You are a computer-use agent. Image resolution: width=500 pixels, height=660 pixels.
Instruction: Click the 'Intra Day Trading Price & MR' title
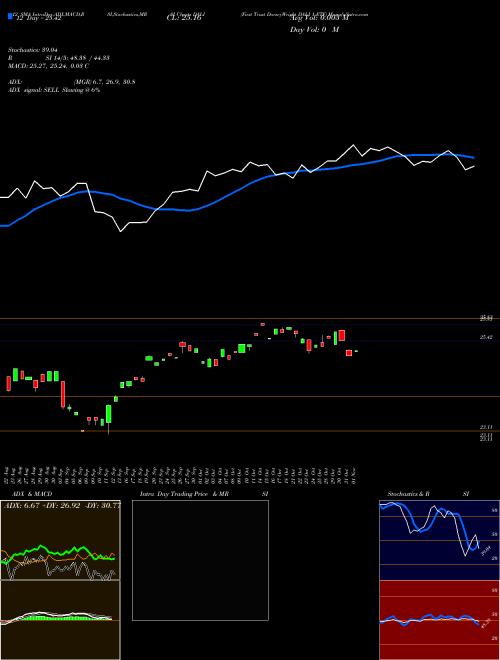(184, 494)
